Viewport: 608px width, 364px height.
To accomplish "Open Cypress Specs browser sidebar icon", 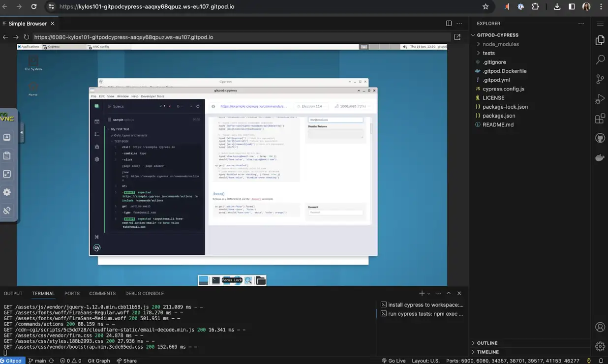I will (97, 121).
